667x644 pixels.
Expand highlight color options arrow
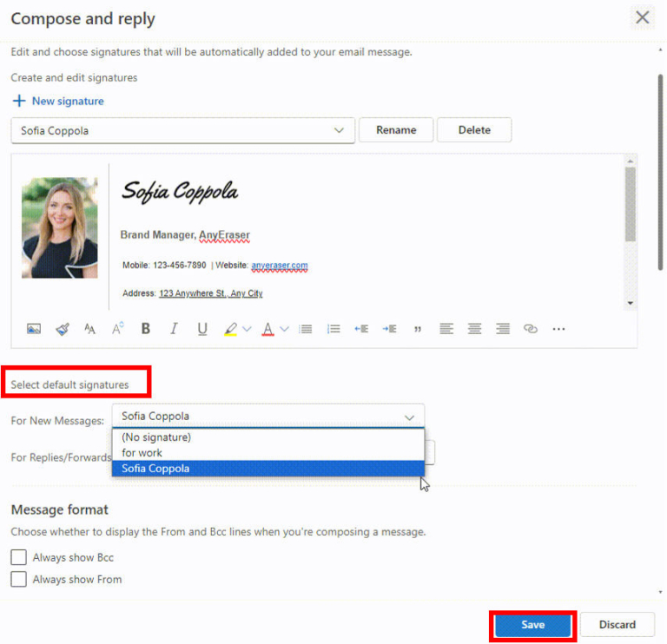point(247,329)
